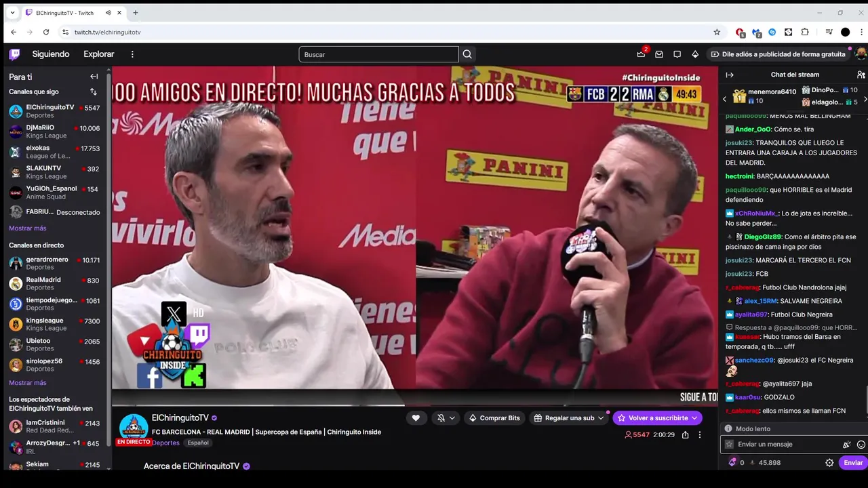Open IamCristinini recommended channel
The width and height of the screenshot is (868, 488).
(54, 426)
